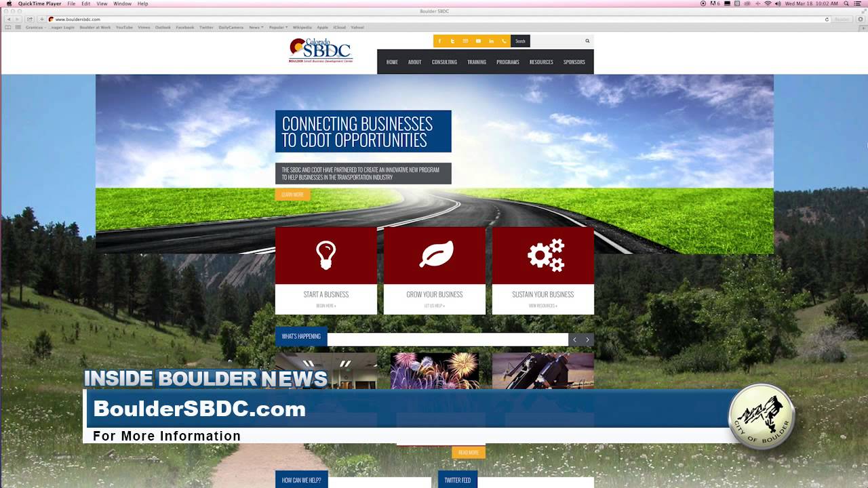
Task: Open the Resources nav item
Action: (x=541, y=62)
